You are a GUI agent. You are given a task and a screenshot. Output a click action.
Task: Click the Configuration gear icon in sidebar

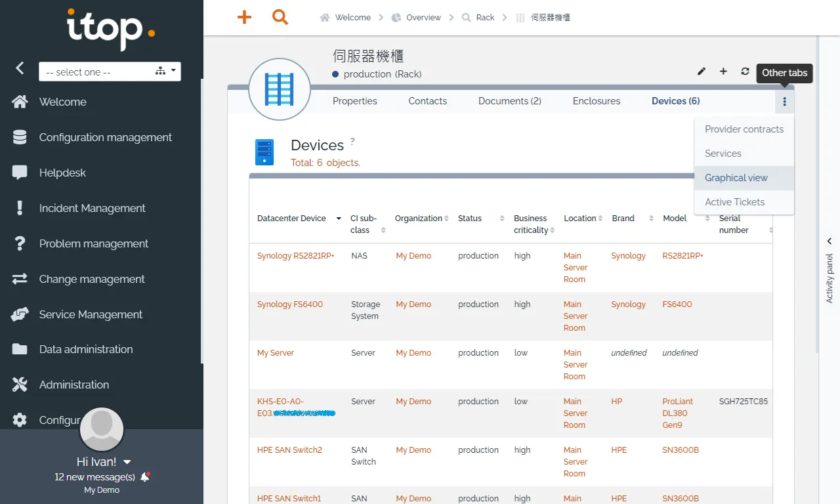tap(20, 420)
